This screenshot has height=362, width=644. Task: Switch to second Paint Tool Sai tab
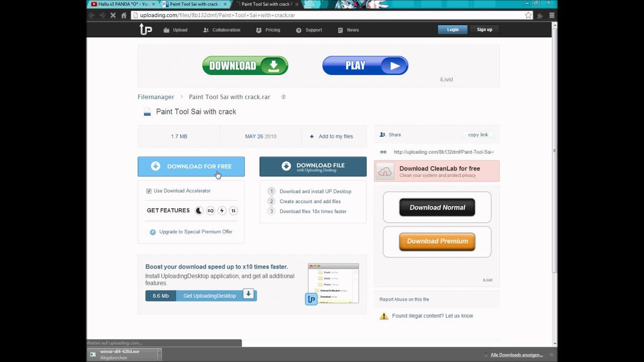[267, 4]
